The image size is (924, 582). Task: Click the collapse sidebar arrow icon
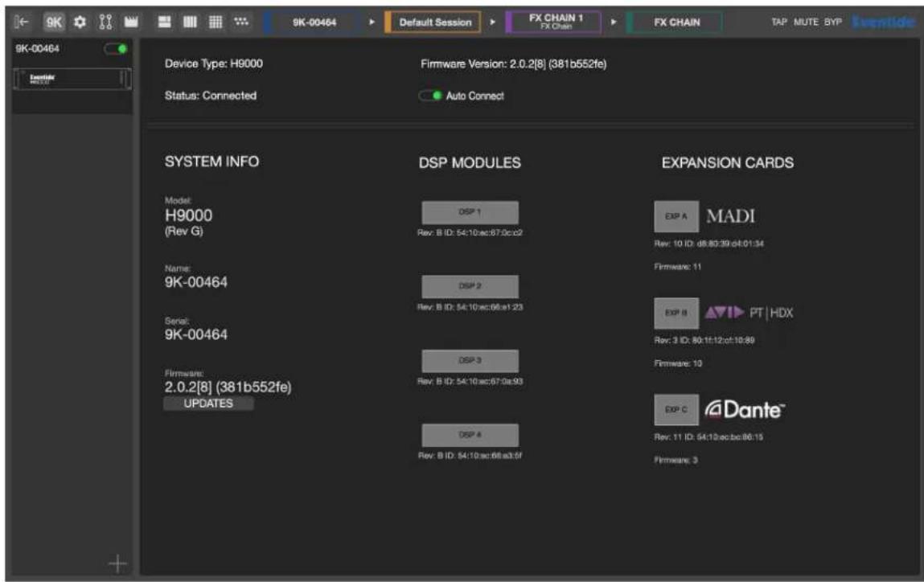click(21, 23)
